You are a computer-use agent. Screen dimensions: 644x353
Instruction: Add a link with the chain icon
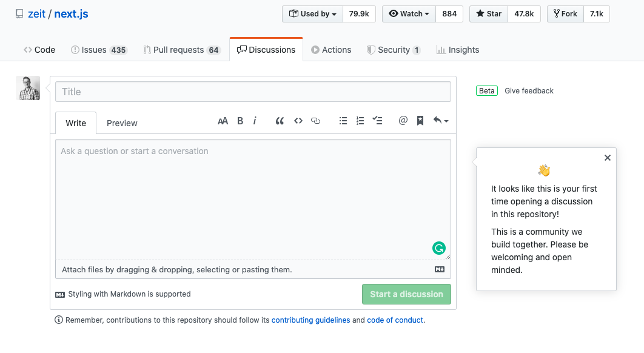point(315,121)
